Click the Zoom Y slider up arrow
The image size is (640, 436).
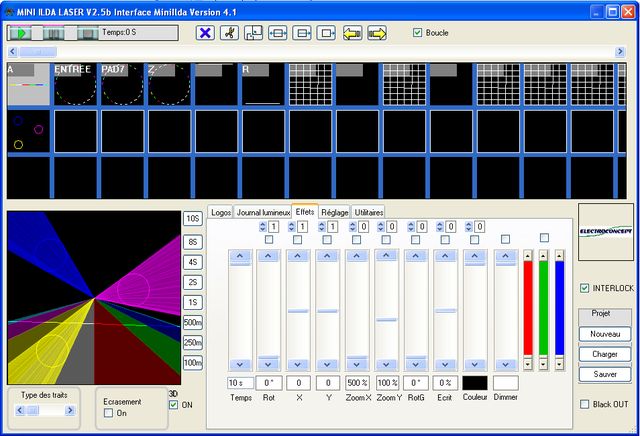click(386, 256)
